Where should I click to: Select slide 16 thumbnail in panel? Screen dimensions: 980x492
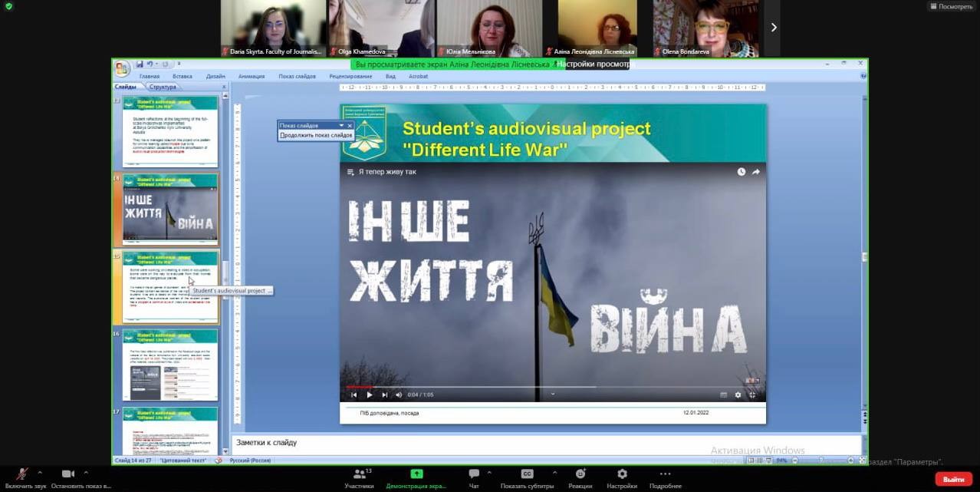tap(169, 365)
